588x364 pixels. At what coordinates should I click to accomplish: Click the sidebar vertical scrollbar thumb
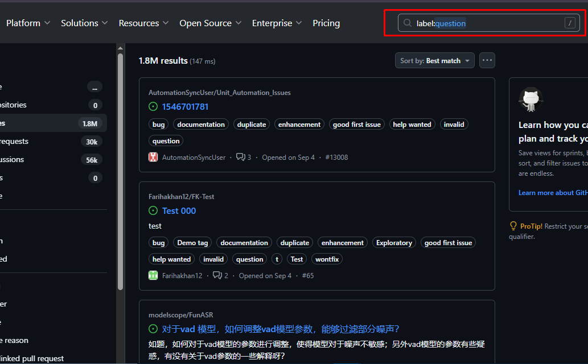tap(120, 172)
